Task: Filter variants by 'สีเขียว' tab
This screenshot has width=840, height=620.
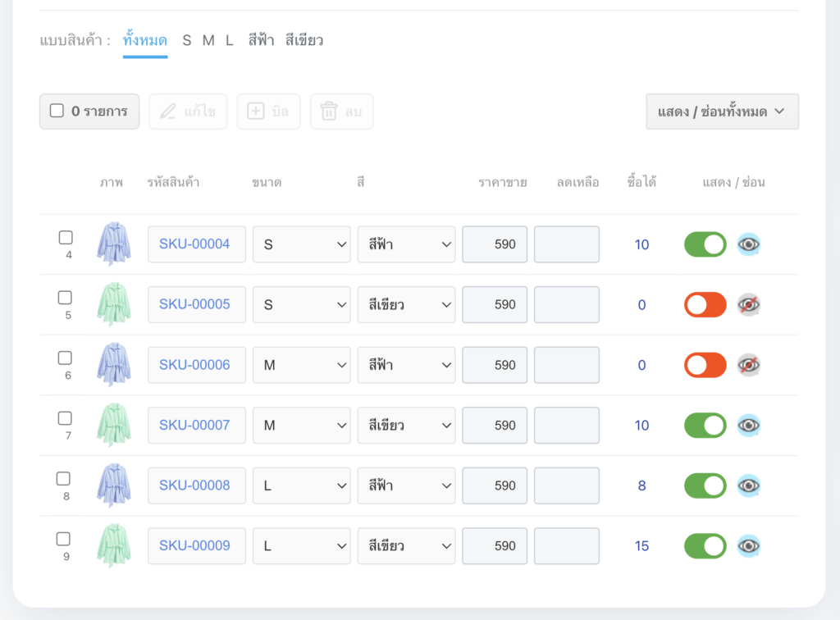Action: (x=304, y=40)
